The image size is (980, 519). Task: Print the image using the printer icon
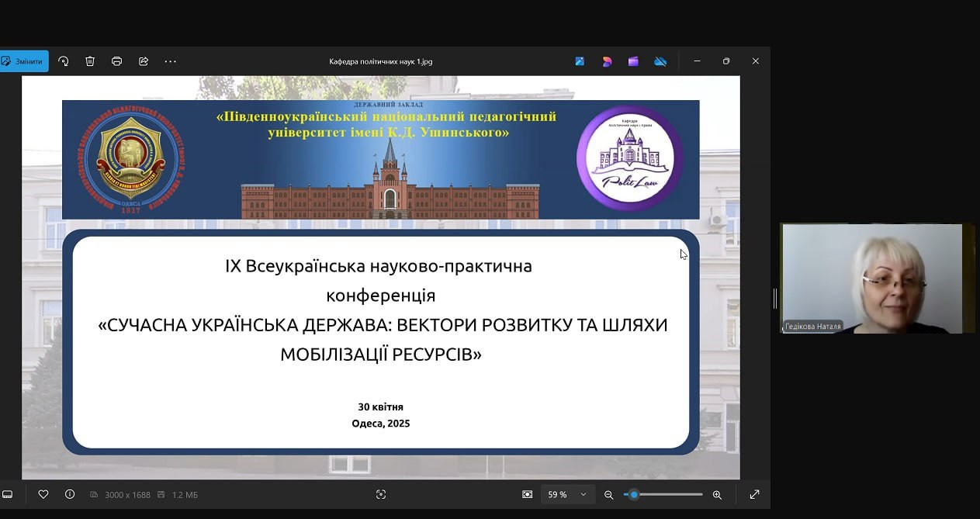click(x=116, y=61)
